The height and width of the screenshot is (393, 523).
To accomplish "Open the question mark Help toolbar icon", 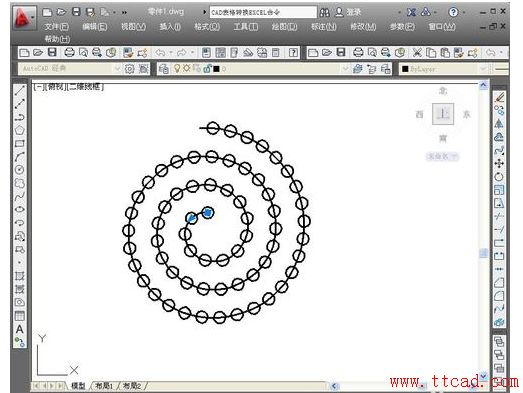I will [x=293, y=52].
